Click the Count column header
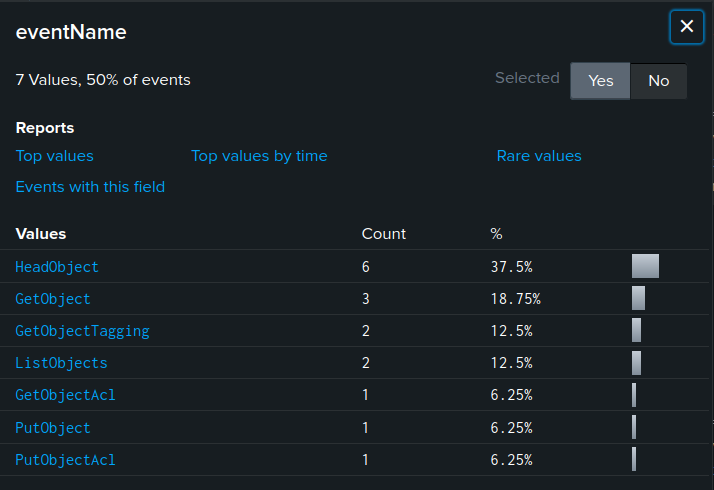The width and height of the screenshot is (714, 490). click(384, 234)
